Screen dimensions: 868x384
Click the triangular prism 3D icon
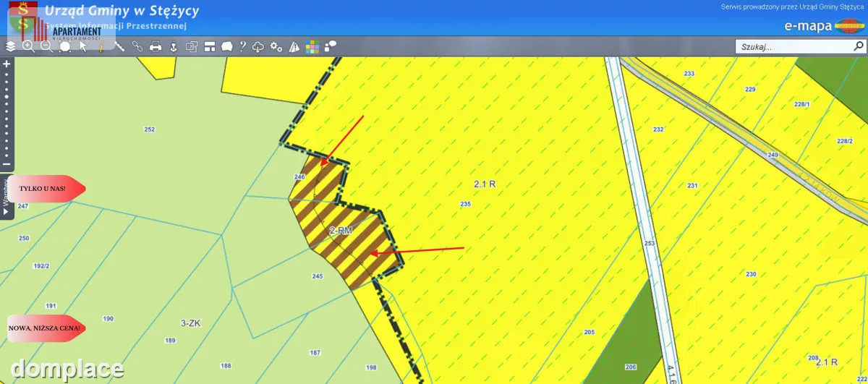[294, 46]
